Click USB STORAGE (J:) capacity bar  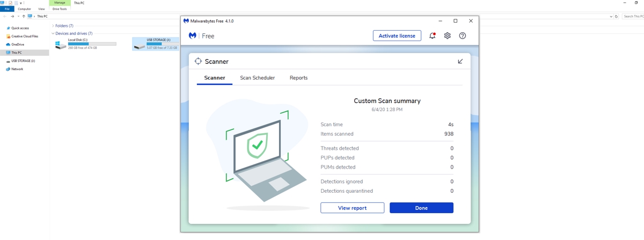[x=162, y=43]
